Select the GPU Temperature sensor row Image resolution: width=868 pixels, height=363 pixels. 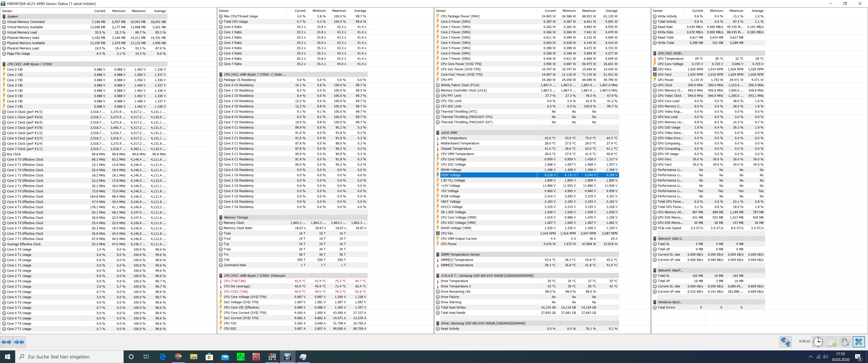click(670, 58)
